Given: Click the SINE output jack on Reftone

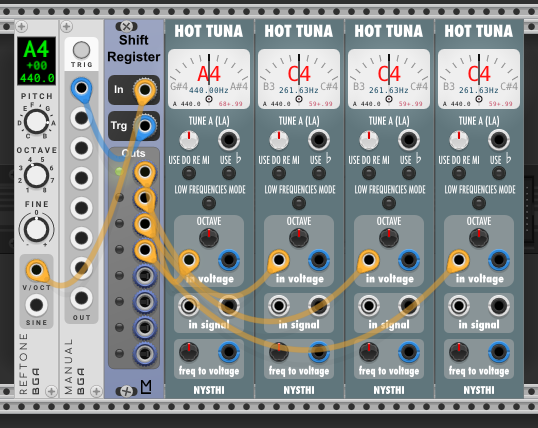Looking at the screenshot, I should coord(36,305).
